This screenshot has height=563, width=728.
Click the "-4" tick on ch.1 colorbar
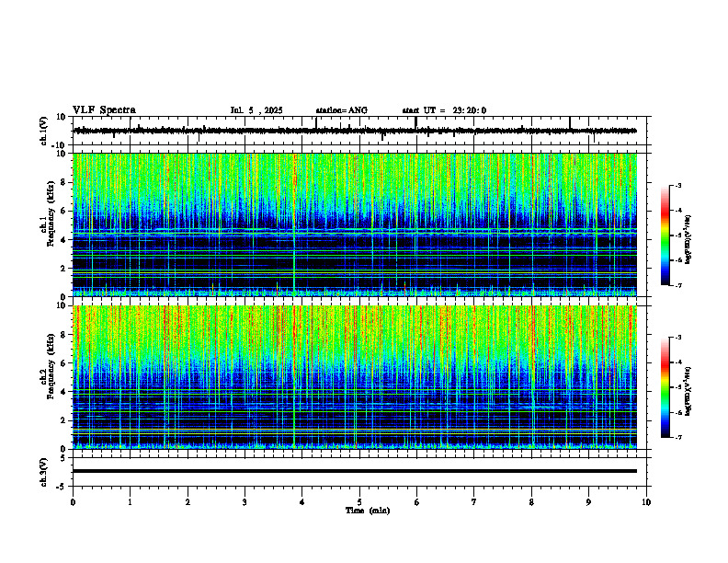pyautogui.click(x=677, y=211)
